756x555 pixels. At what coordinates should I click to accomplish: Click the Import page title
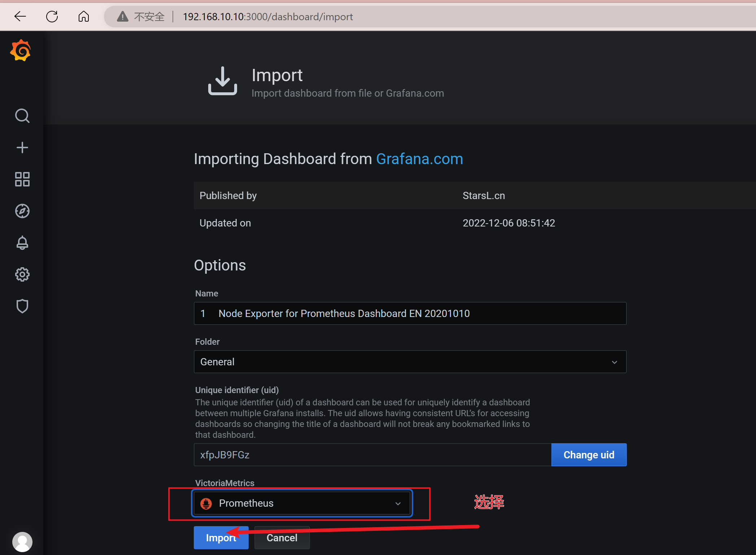click(x=277, y=75)
